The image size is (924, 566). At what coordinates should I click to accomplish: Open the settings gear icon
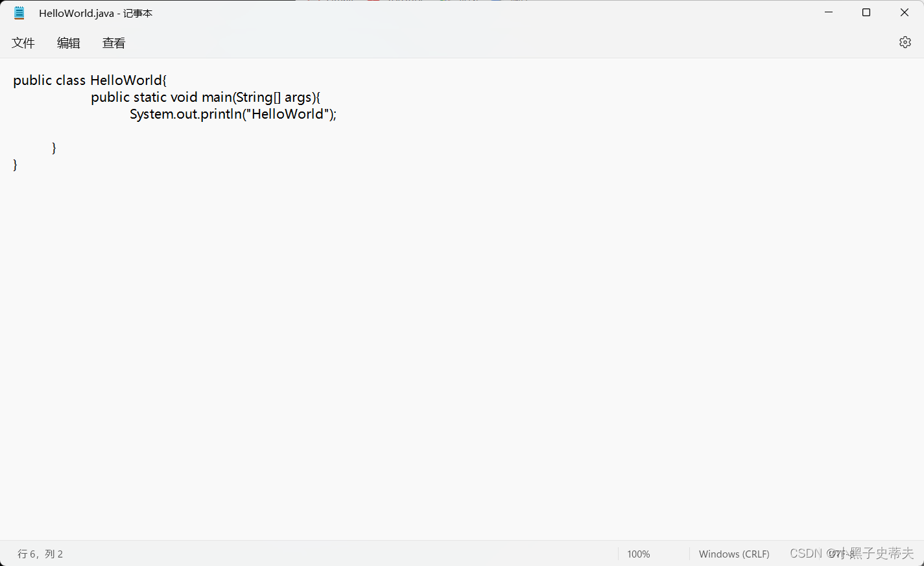tap(905, 42)
